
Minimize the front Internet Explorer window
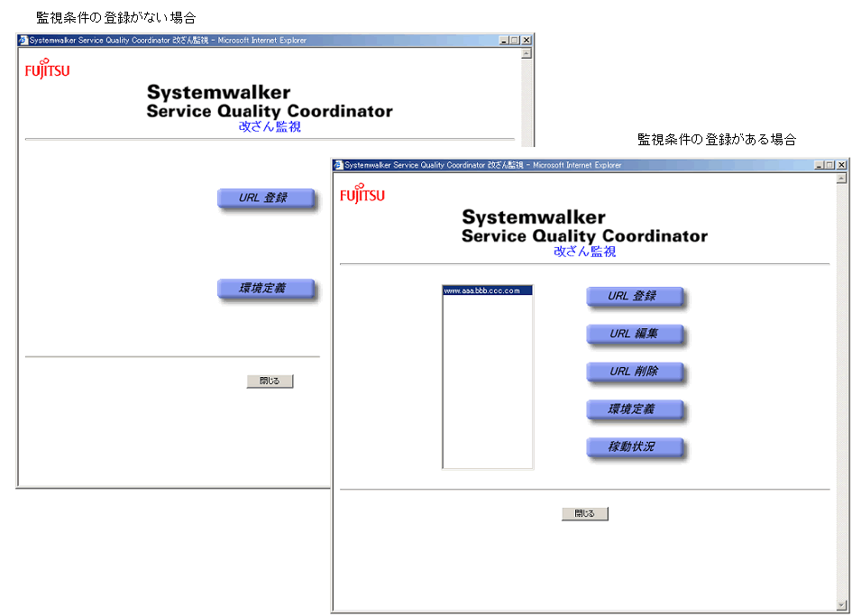819,165
